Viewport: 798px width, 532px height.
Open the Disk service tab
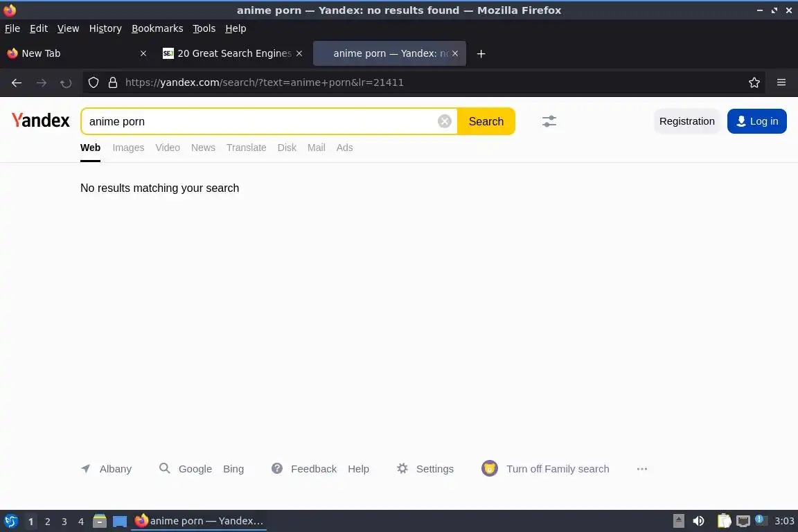point(287,148)
